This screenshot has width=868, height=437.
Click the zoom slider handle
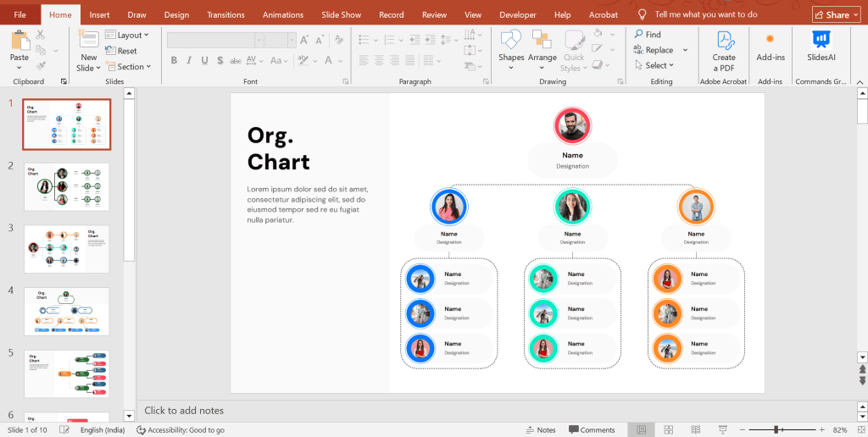776,430
